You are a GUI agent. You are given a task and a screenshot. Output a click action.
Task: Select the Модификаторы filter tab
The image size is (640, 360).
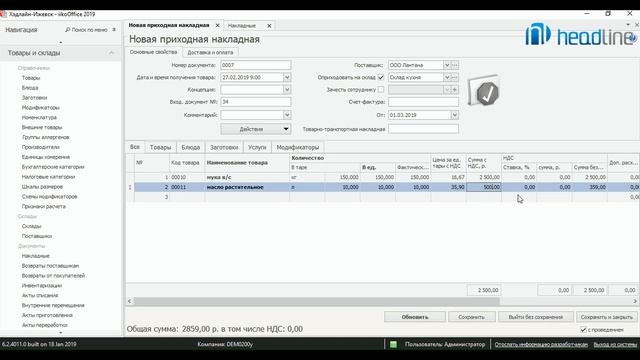click(298, 147)
